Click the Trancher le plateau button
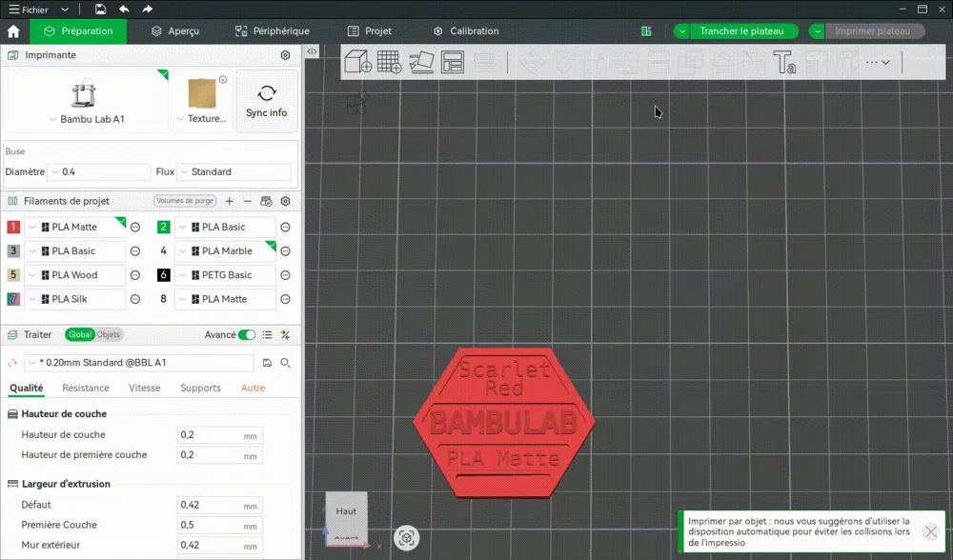The height and width of the screenshot is (560, 953). (x=741, y=31)
